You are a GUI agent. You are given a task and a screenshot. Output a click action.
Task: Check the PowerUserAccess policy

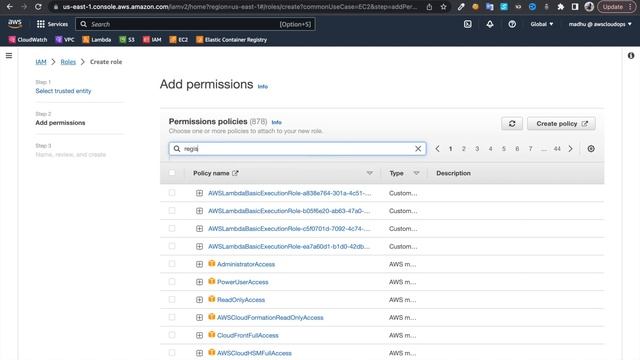coord(172,282)
